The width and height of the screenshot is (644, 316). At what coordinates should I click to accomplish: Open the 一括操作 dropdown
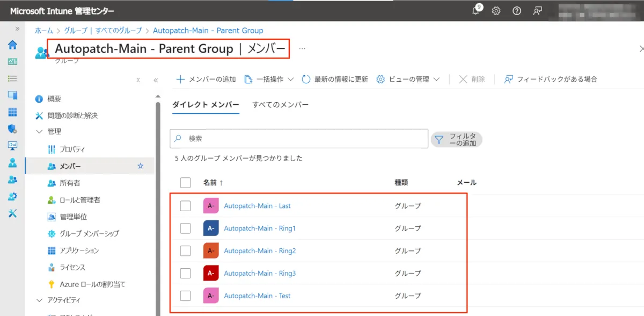[269, 79]
